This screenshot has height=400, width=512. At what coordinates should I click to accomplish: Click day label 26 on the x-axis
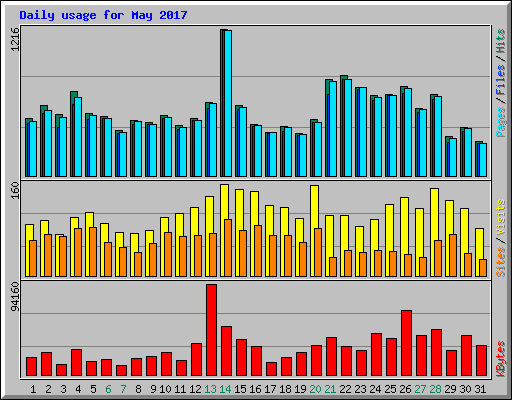(405, 389)
